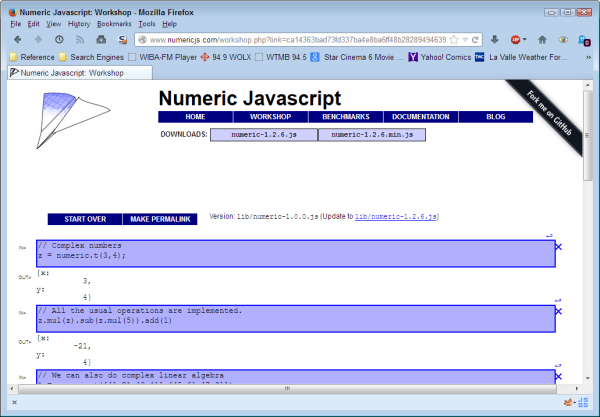The height and width of the screenshot is (417, 600).
Task: Click the browser Back arrow button
Action: [x=17, y=40]
